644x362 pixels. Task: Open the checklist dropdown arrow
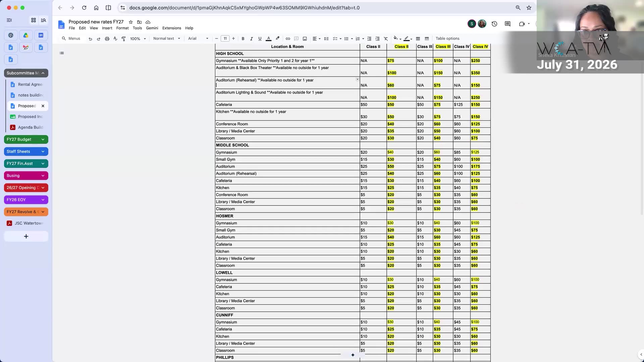point(340,39)
